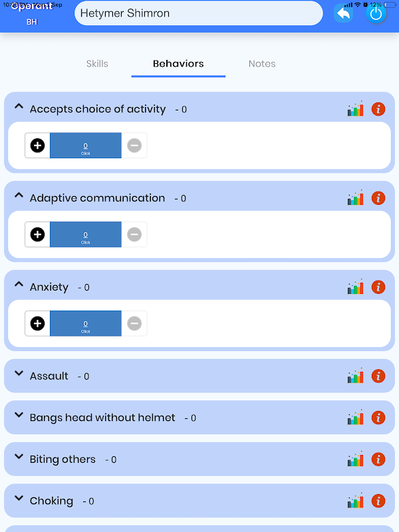Tap the power logout icon
The height and width of the screenshot is (532, 399).
tap(376, 14)
